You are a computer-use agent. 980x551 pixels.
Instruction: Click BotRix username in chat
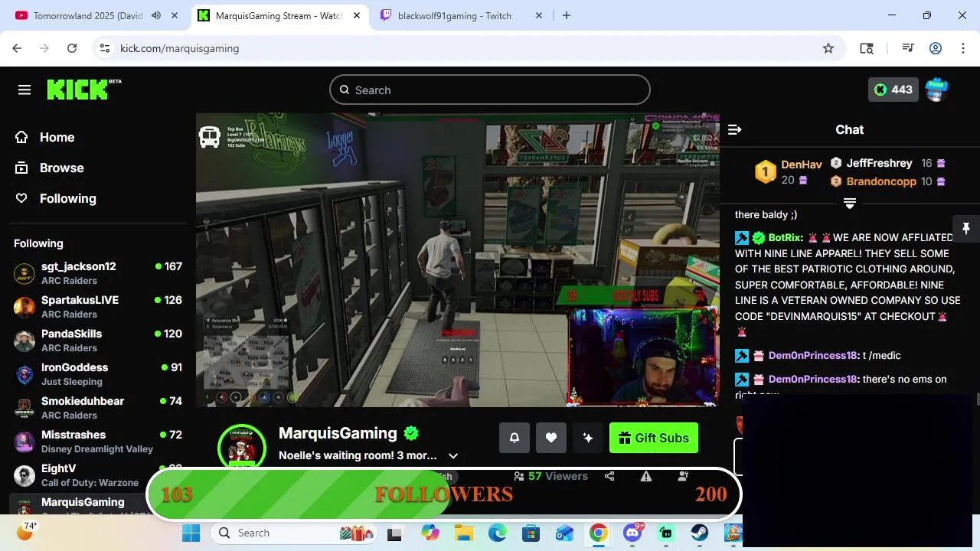pyautogui.click(x=784, y=238)
